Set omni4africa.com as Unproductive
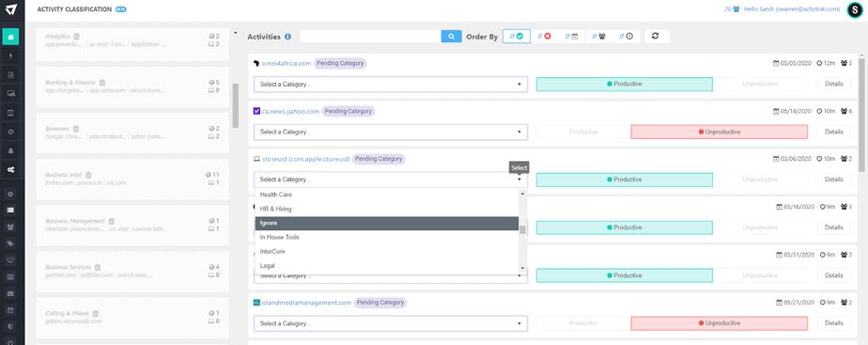The height and width of the screenshot is (345, 868). click(759, 85)
